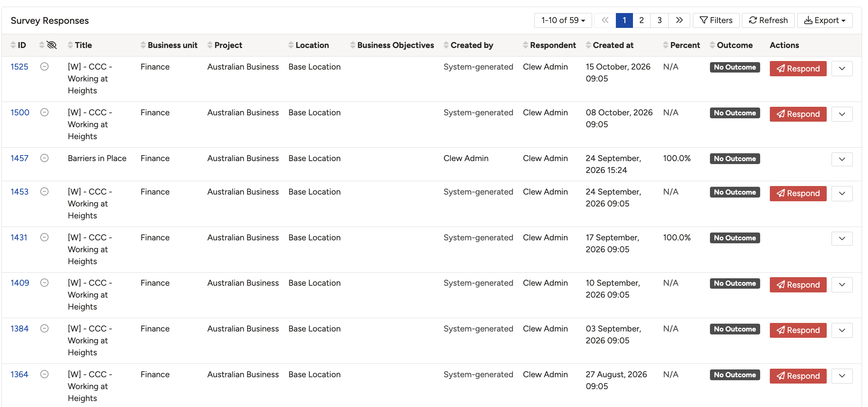The height and width of the screenshot is (407, 868).
Task: Go to last page double-right arrows
Action: tap(679, 20)
